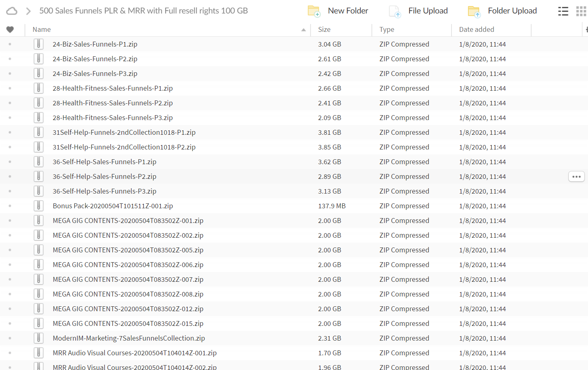Click the File Upload icon
This screenshot has height=370, width=588.
(x=395, y=11)
